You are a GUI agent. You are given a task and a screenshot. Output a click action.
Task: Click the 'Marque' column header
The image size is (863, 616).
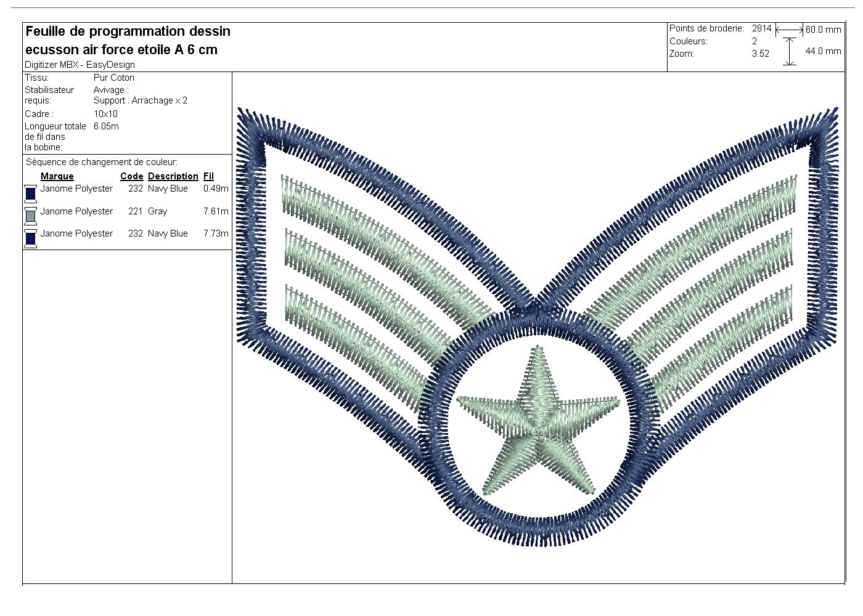[x=57, y=176]
